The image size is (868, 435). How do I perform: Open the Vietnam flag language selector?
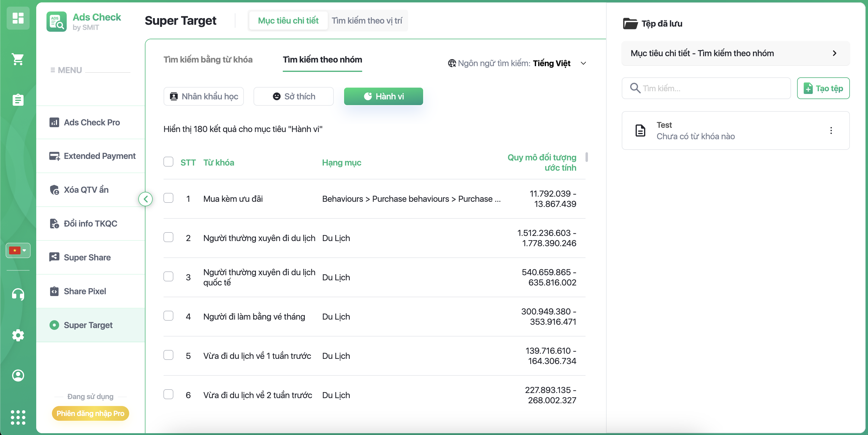click(x=18, y=250)
